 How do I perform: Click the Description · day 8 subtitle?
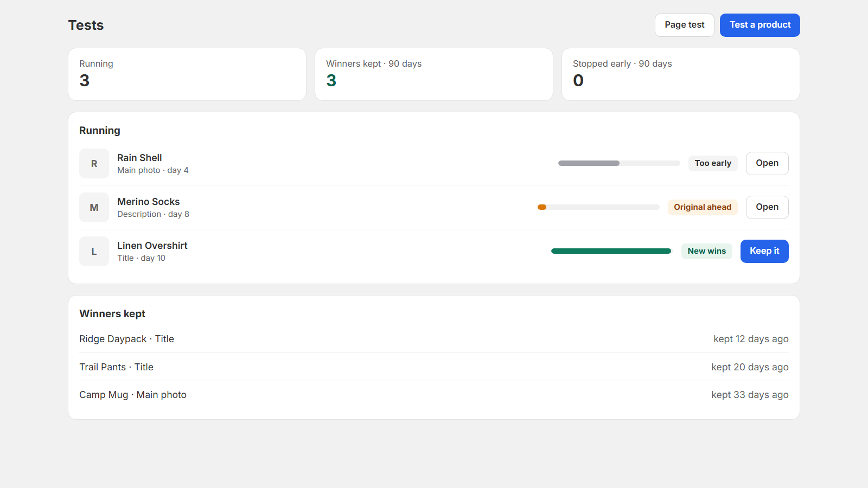pos(153,214)
